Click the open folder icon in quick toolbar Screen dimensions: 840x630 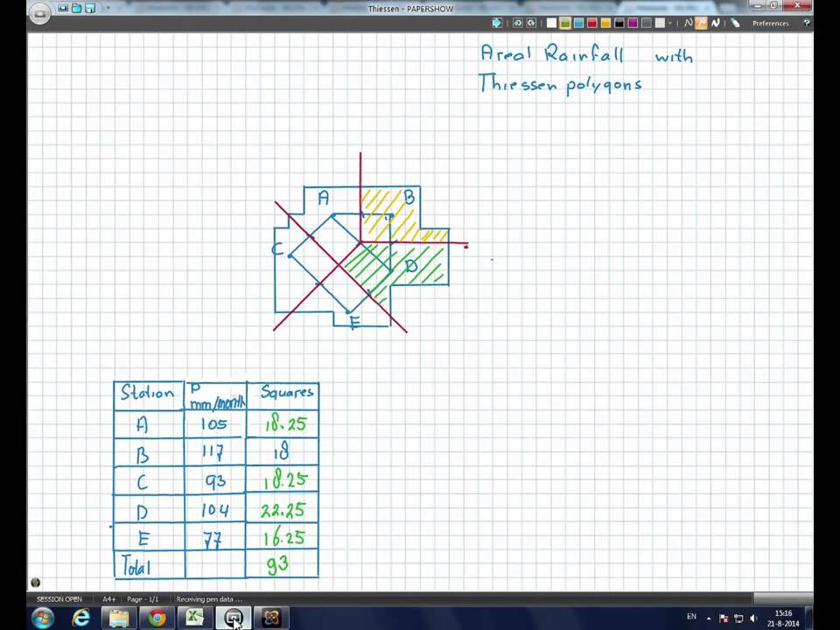77,8
